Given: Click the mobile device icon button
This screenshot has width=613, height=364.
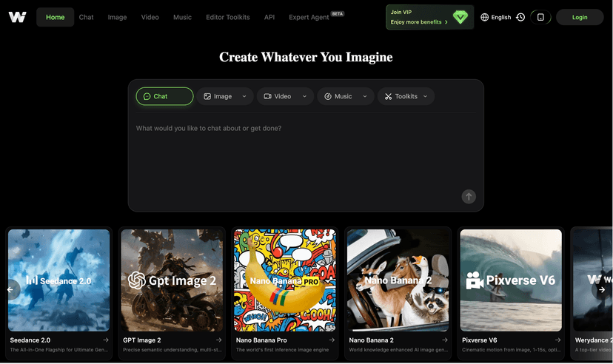Looking at the screenshot, I should (540, 17).
